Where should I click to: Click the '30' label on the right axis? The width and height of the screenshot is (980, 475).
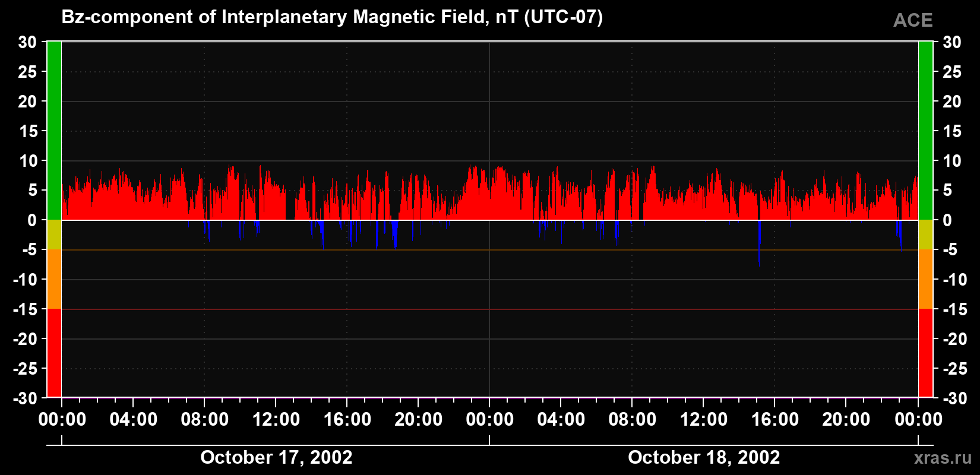(x=952, y=42)
